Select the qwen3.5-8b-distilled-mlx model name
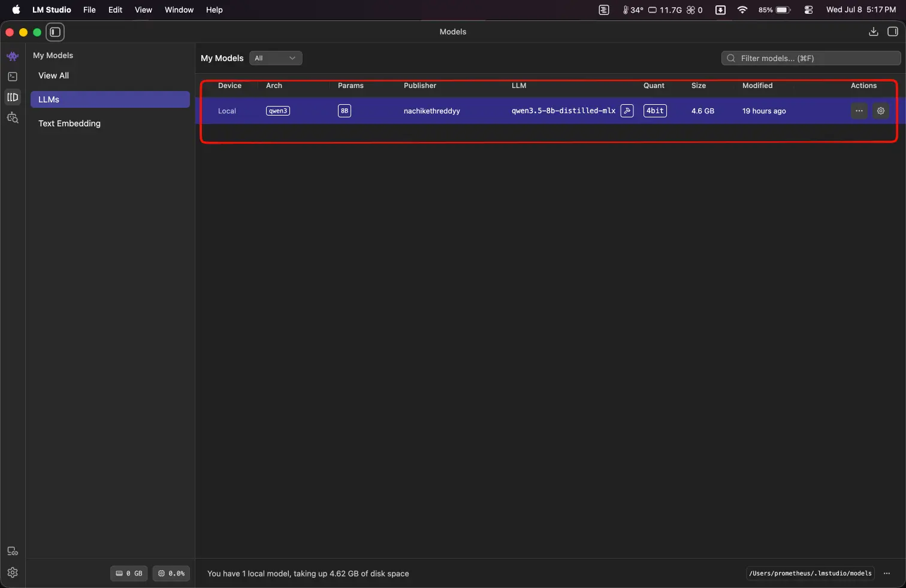Screen dimensions: 906x588 tap(563, 111)
